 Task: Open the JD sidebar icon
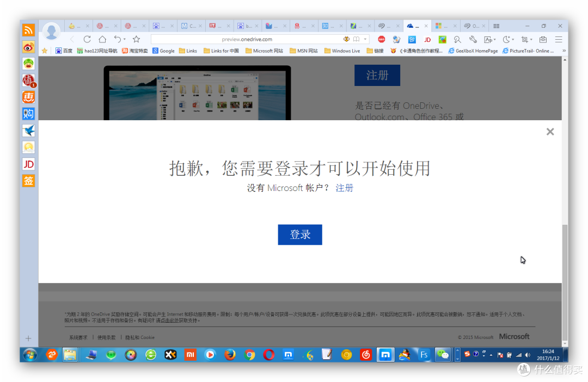(28, 164)
